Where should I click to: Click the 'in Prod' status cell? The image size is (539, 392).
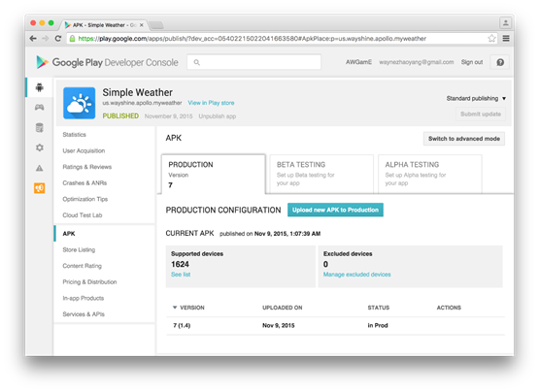378,325
